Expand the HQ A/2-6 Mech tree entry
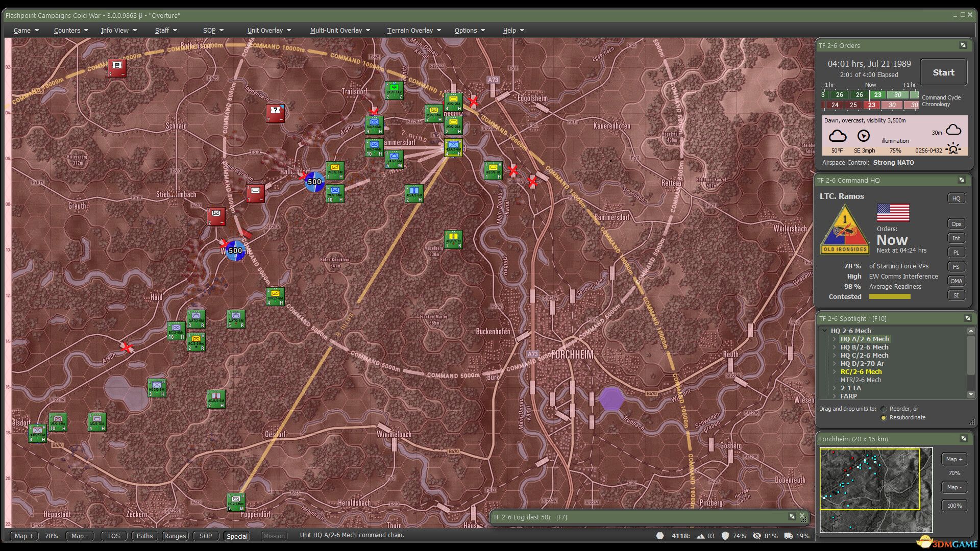This screenshot has height=551, width=980. pyautogui.click(x=836, y=339)
